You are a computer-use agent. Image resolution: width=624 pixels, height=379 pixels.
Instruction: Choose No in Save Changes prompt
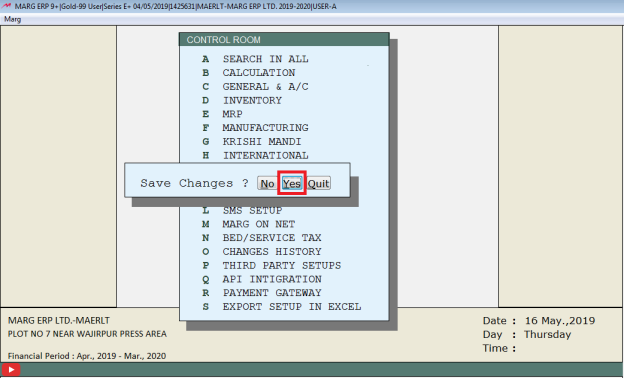click(267, 184)
